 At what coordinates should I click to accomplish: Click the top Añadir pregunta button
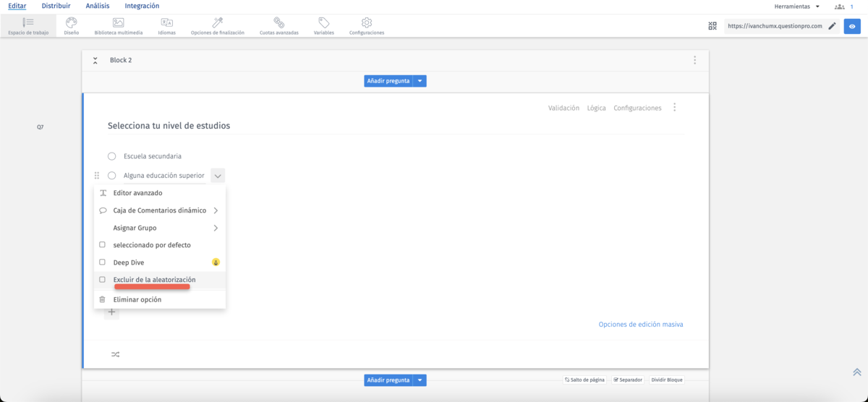[388, 81]
